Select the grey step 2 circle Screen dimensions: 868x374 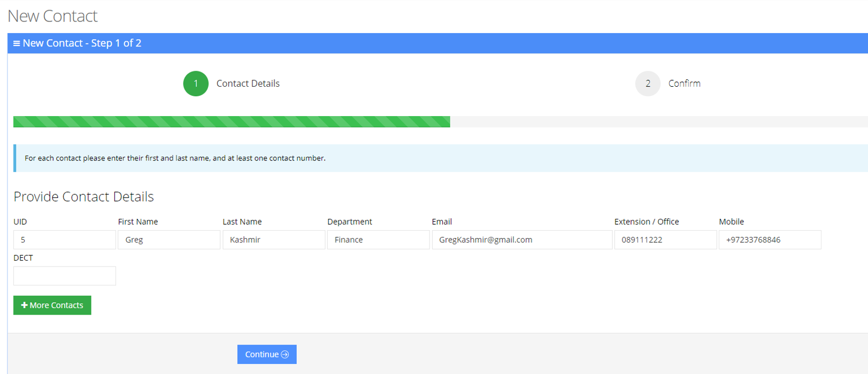pyautogui.click(x=648, y=83)
